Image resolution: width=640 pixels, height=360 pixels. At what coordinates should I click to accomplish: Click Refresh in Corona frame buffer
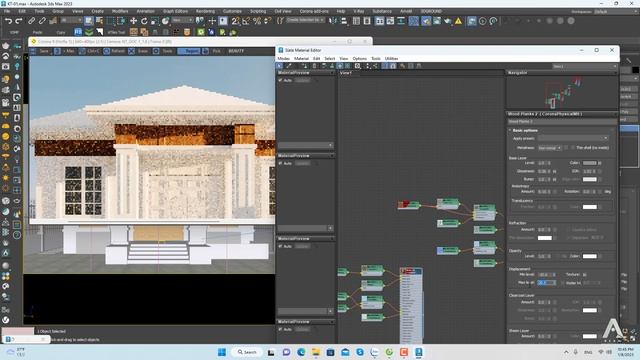pyautogui.click(x=115, y=51)
